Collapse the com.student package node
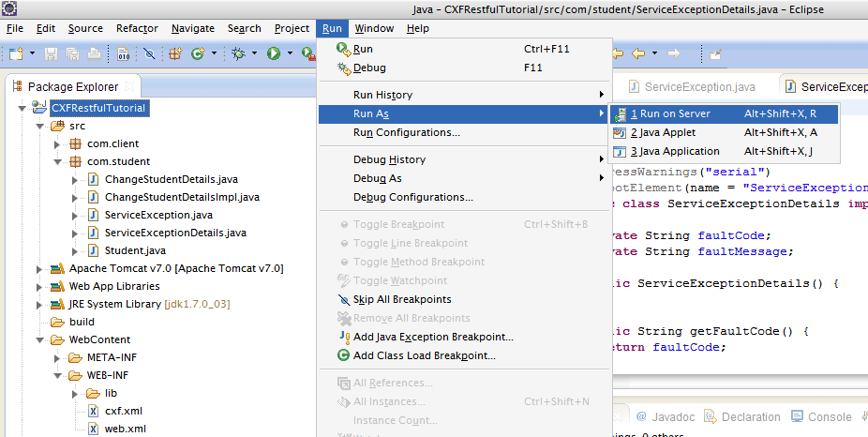 pos(58,161)
